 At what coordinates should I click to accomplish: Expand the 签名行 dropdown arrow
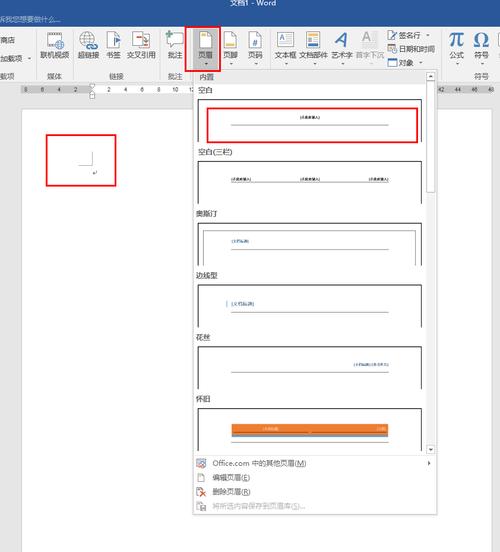(x=428, y=35)
